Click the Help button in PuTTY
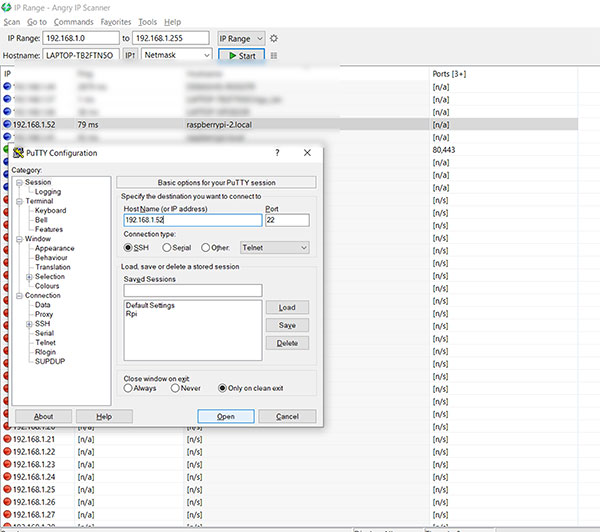Screen dimensions: 600x532 click(104, 416)
